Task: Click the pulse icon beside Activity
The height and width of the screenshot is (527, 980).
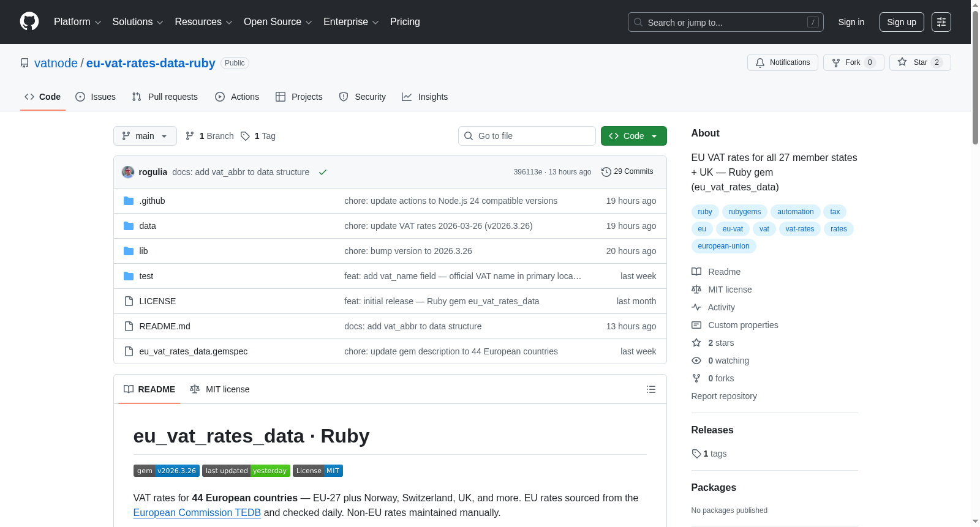Action: [696, 307]
